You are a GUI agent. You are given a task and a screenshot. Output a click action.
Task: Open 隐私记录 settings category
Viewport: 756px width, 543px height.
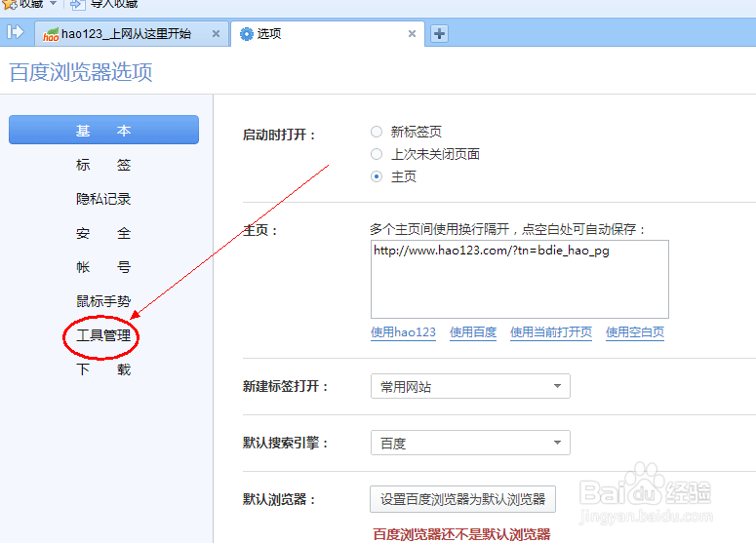click(x=103, y=199)
